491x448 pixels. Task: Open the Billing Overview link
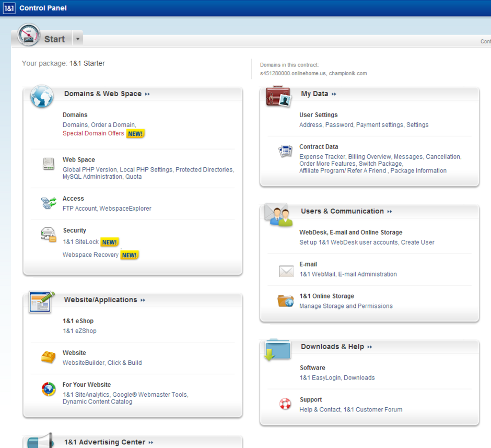click(369, 157)
